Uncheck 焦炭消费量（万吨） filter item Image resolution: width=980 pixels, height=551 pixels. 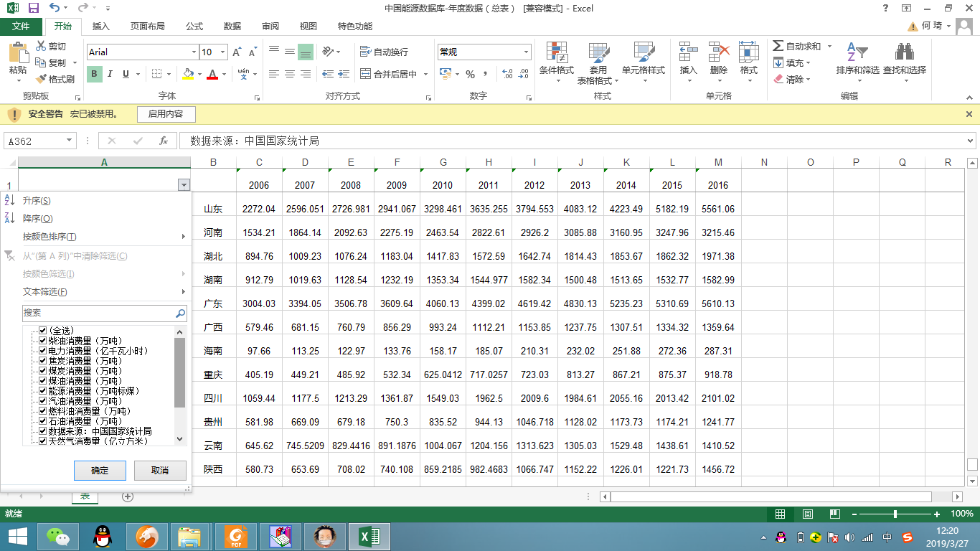[x=43, y=361]
